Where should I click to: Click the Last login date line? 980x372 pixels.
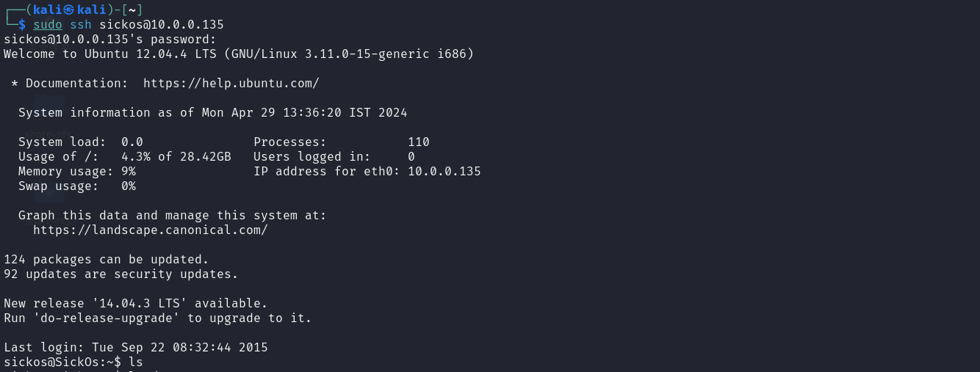(136, 347)
